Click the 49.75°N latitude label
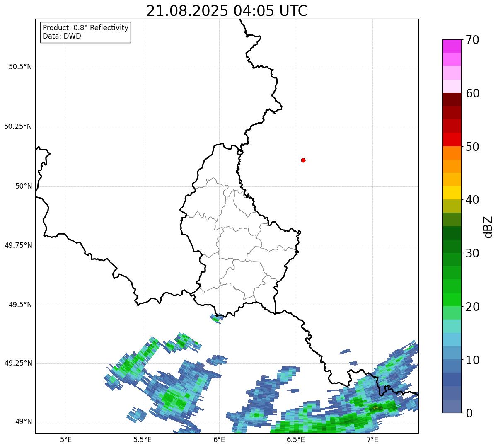The image size is (498, 448). [18, 245]
